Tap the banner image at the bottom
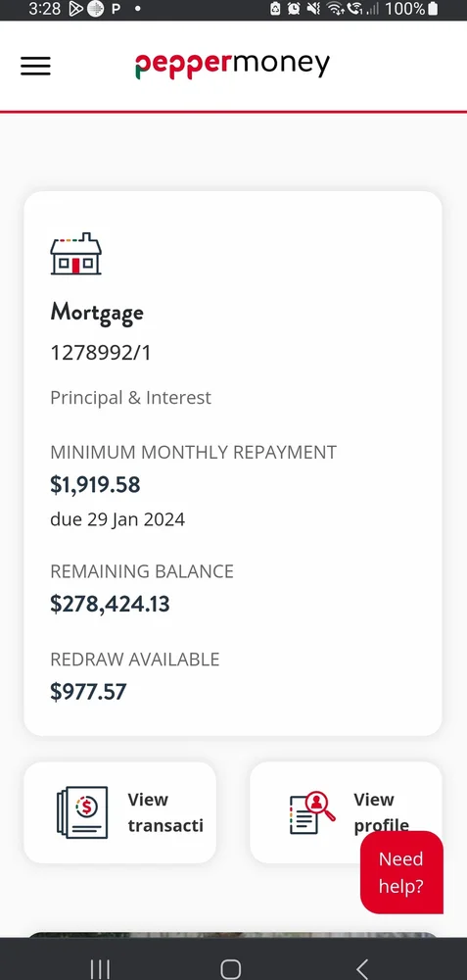Image resolution: width=467 pixels, height=980 pixels. tap(233, 935)
